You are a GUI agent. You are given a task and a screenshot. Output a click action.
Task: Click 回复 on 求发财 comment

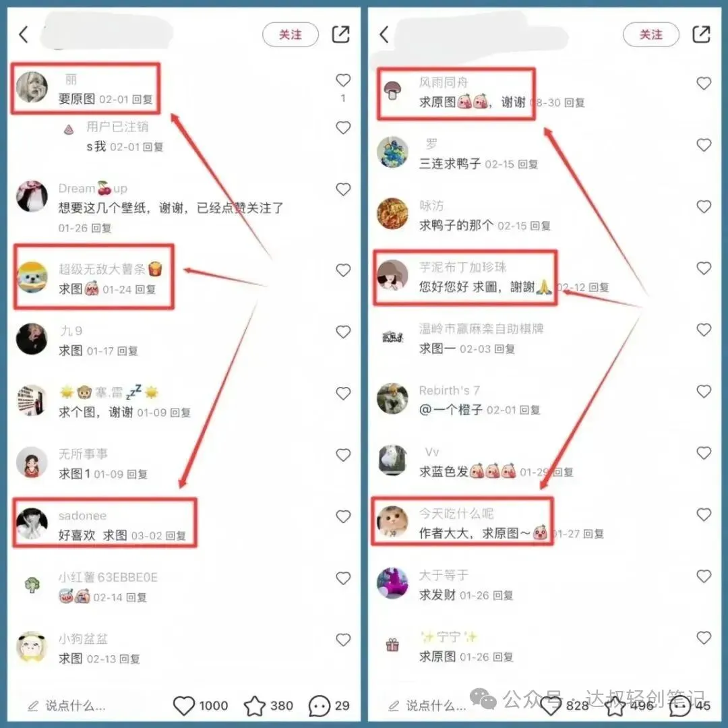503,595
